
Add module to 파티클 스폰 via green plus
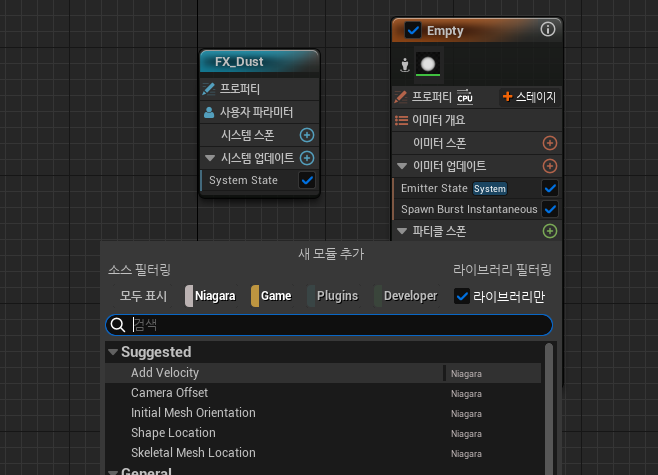550,231
